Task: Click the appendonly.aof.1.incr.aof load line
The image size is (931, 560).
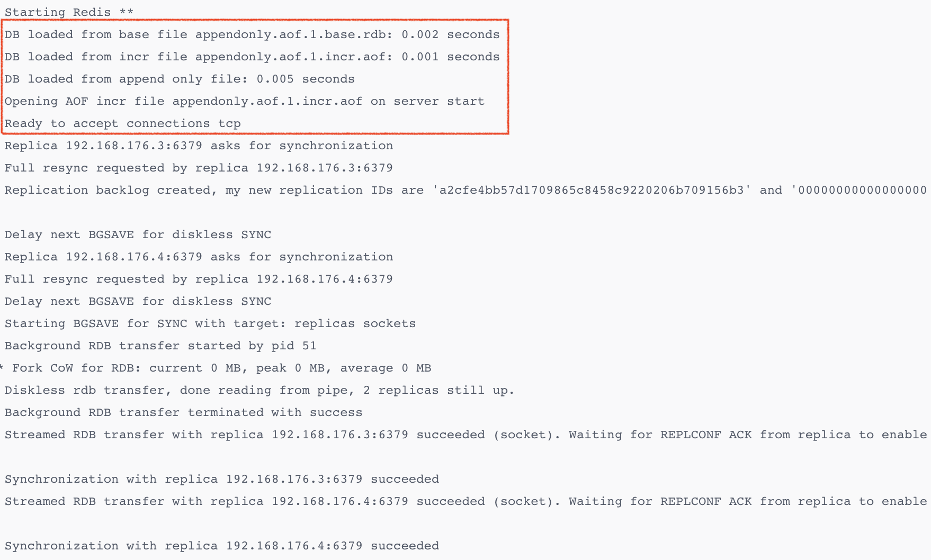Action: click(252, 57)
